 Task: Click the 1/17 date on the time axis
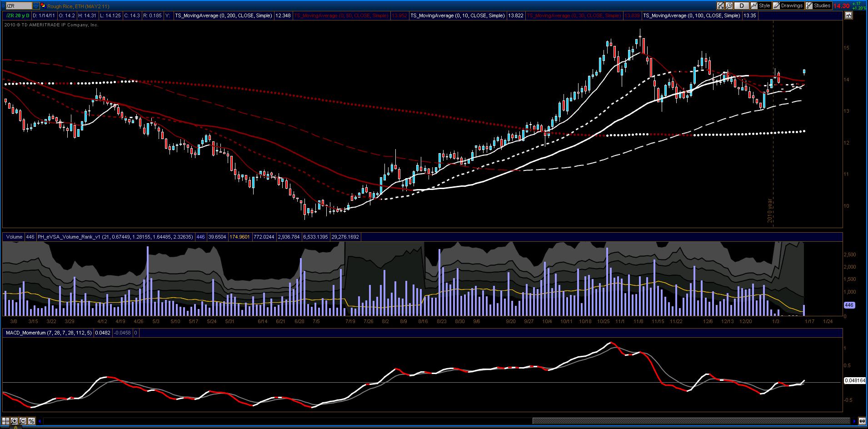click(x=809, y=321)
